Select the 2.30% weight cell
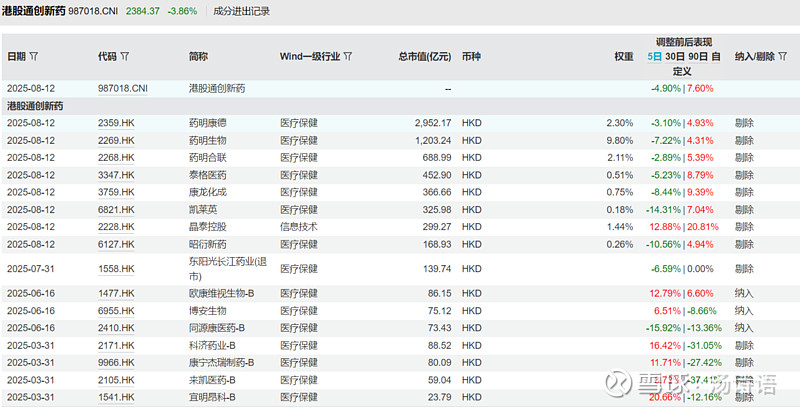This screenshot has width=800, height=409. tap(620, 123)
